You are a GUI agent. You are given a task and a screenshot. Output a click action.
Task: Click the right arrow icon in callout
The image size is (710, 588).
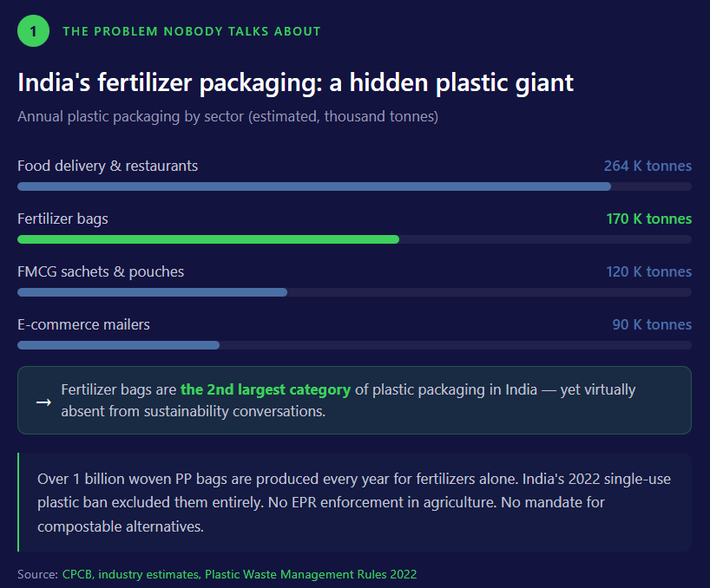(43, 402)
